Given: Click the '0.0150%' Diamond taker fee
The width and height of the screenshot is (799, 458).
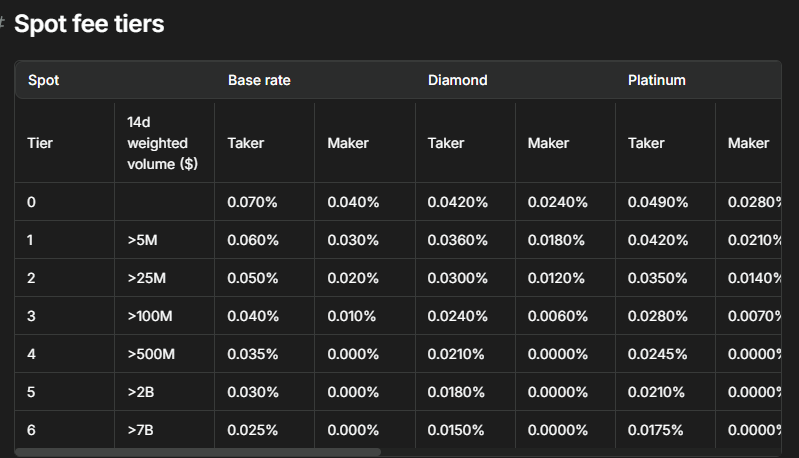Looking at the screenshot, I should (x=456, y=430).
